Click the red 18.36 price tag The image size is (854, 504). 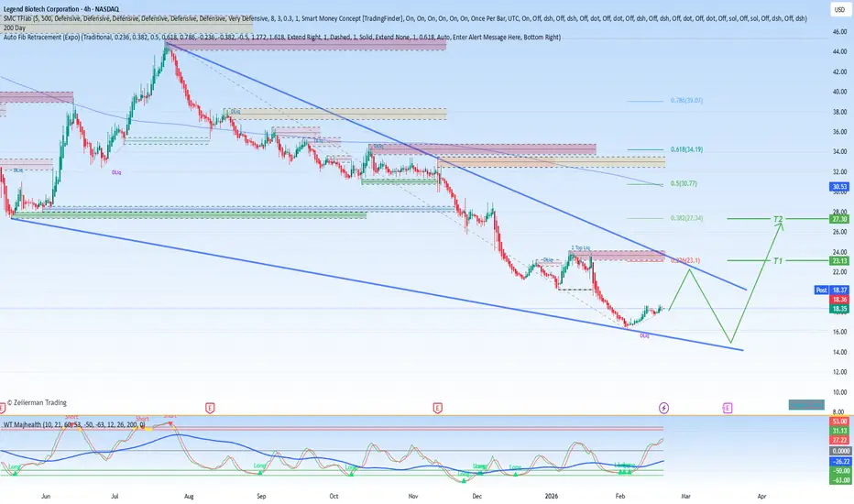838,300
